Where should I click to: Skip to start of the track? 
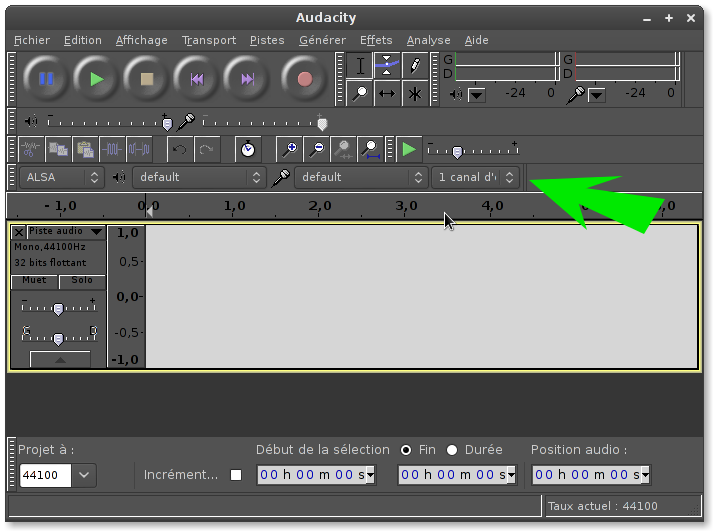pyautogui.click(x=197, y=79)
